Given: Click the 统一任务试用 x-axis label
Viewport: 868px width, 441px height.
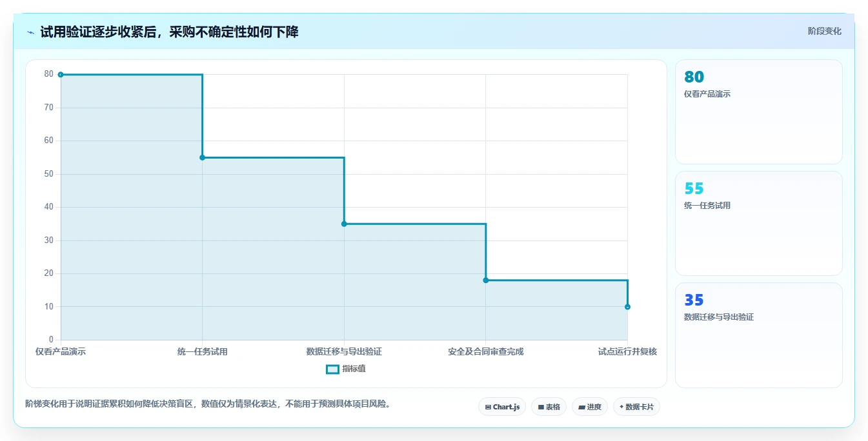Looking at the screenshot, I should click(202, 351).
